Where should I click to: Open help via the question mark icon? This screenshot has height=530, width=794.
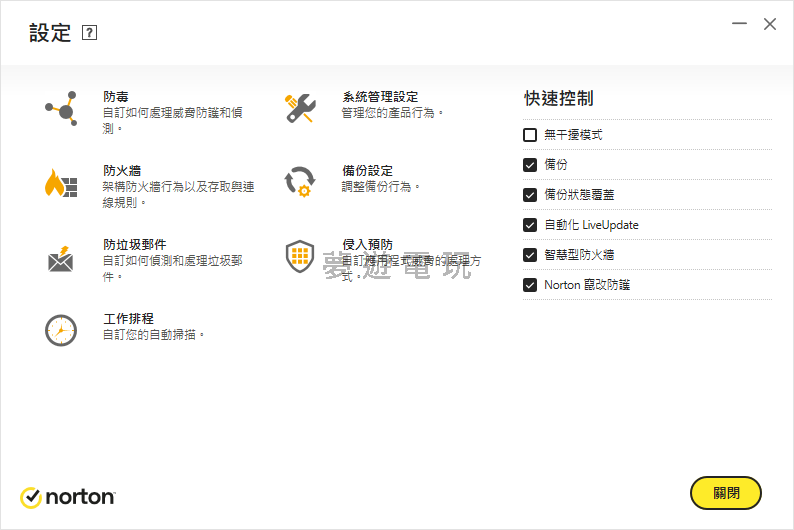click(90, 33)
